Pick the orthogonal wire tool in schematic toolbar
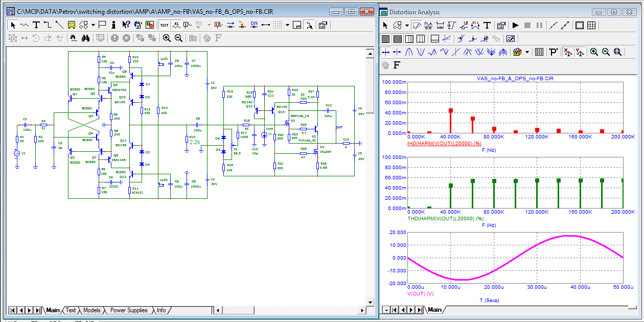The height and width of the screenshot is (322, 644). pos(48,25)
